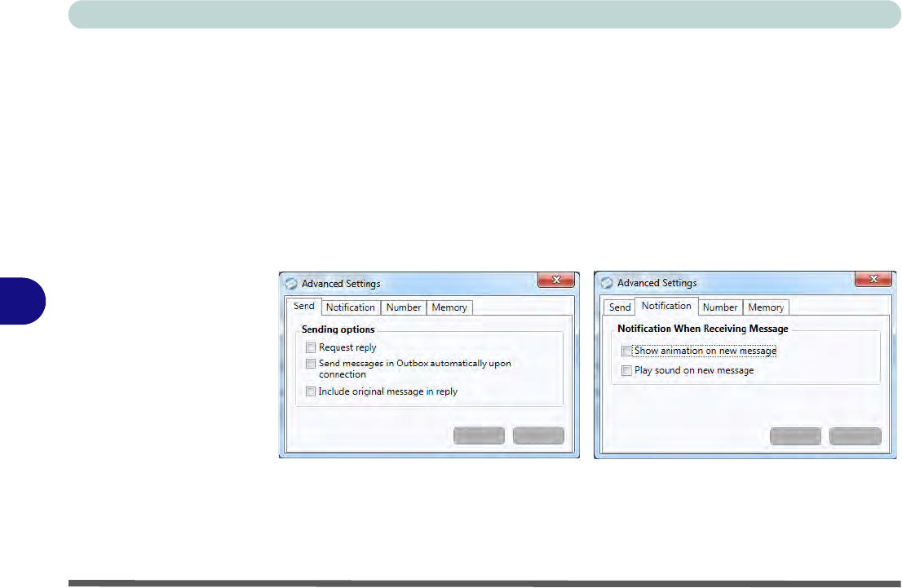Close the Advanced Settings window showing Sending options

pos(555,281)
